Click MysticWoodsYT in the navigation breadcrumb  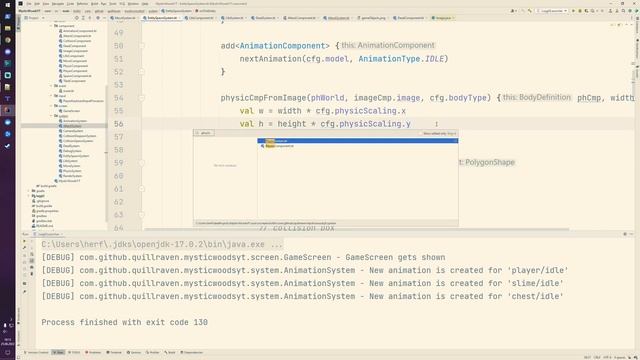(29, 11)
